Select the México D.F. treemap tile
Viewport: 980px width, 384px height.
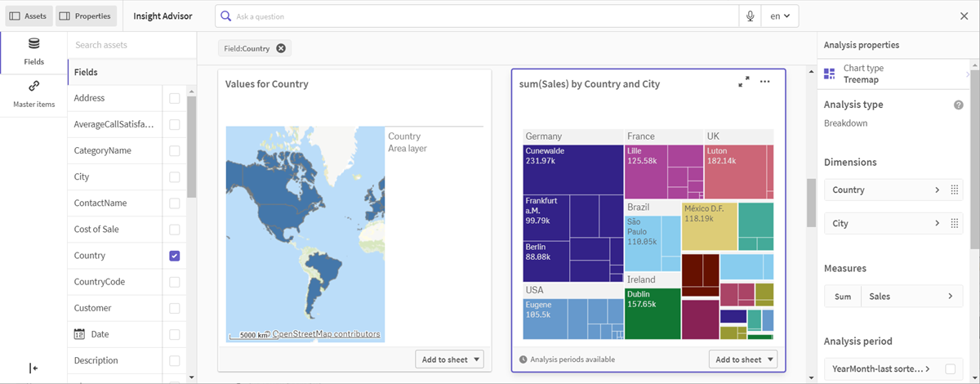click(x=709, y=226)
